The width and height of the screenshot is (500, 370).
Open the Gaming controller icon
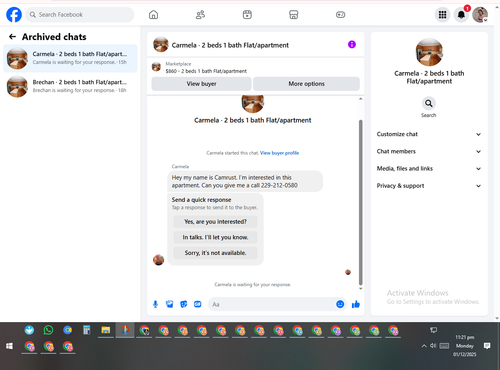[340, 15]
